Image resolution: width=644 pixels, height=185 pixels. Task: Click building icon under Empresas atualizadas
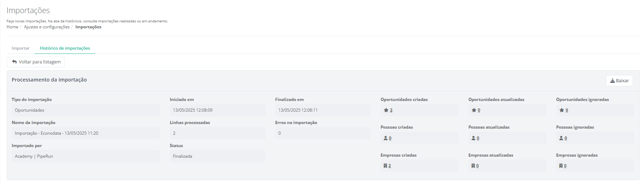473,166
